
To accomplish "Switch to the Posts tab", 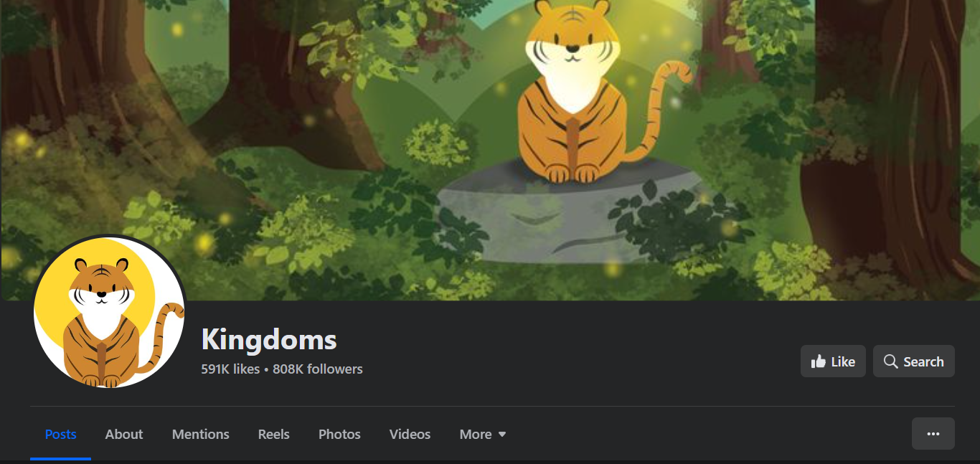I will point(60,434).
